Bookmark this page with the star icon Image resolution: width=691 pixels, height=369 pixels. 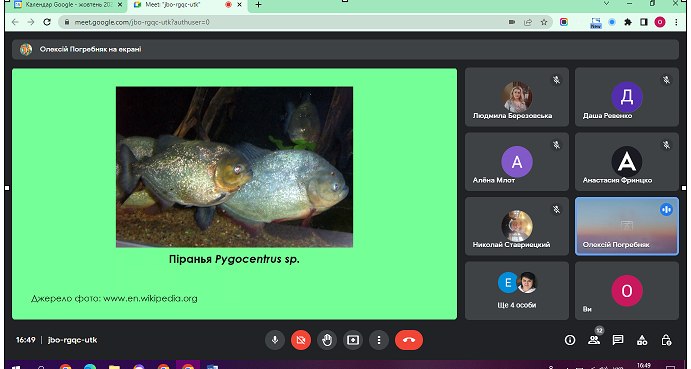pyautogui.click(x=544, y=22)
